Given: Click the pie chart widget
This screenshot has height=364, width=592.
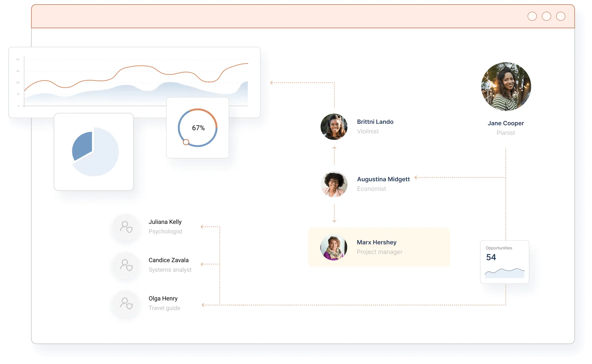Looking at the screenshot, I should 94,151.
